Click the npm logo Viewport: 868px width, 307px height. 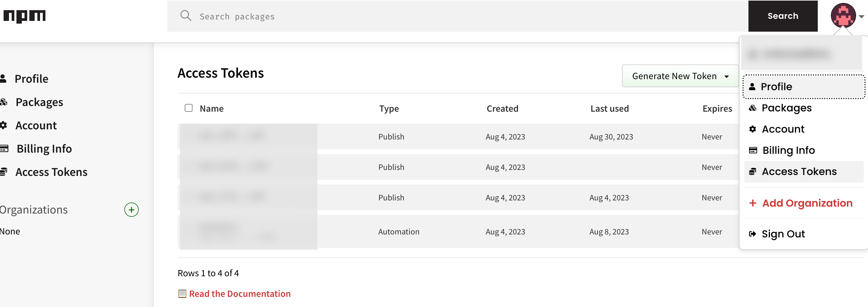[24, 16]
